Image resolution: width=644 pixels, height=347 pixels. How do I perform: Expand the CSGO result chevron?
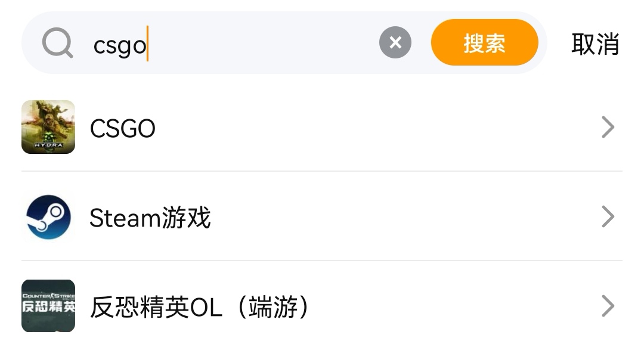pyautogui.click(x=608, y=127)
